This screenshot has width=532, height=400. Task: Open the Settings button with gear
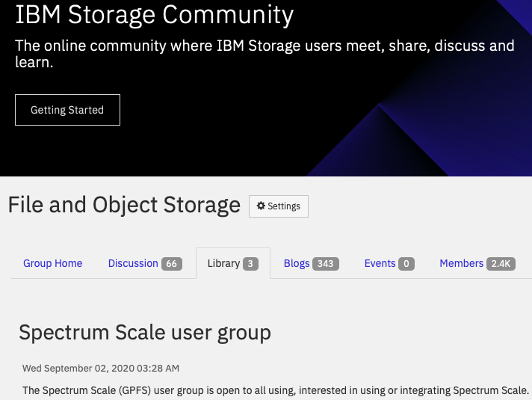(279, 206)
